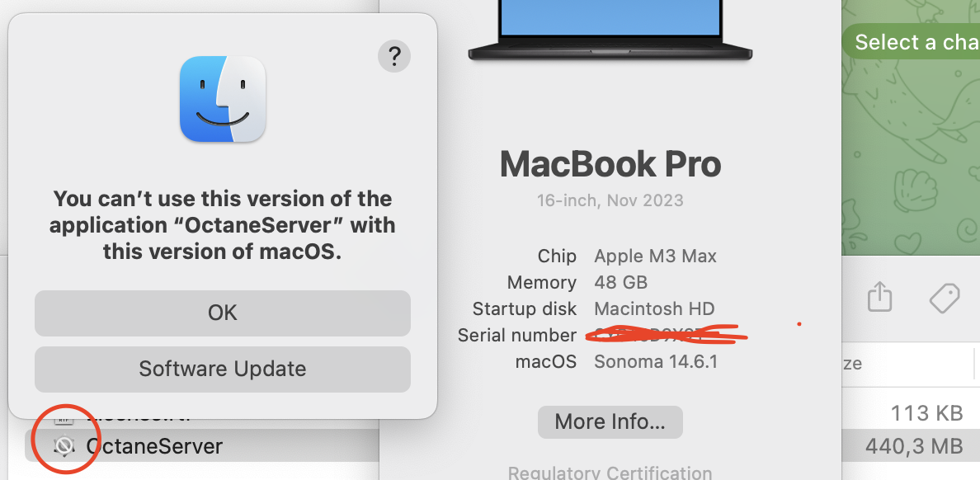This screenshot has width=980, height=480.
Task: Click the macOS Sonoma 14.6.1 version text
Action: [x=656, y=361]
